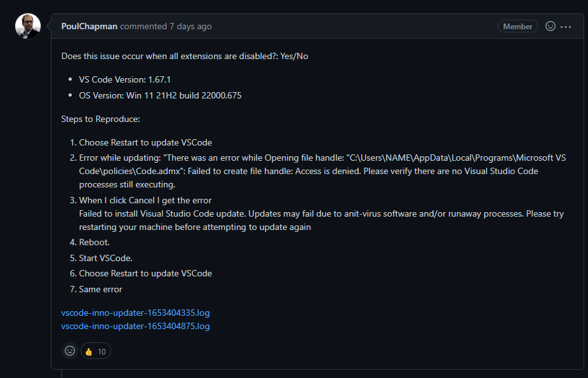The height and width of the screenshot is (378, 588).
Task: Add a reaction with the bottom smiley button
Action: click(70, 351)
